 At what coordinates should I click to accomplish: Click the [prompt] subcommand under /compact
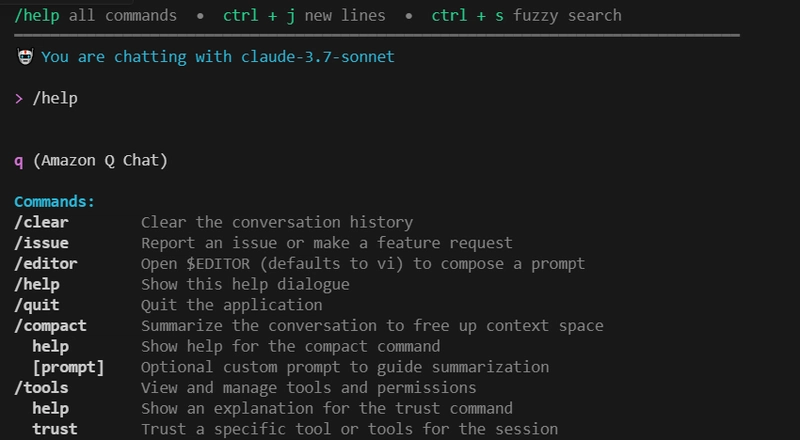(x=68, y=368)
